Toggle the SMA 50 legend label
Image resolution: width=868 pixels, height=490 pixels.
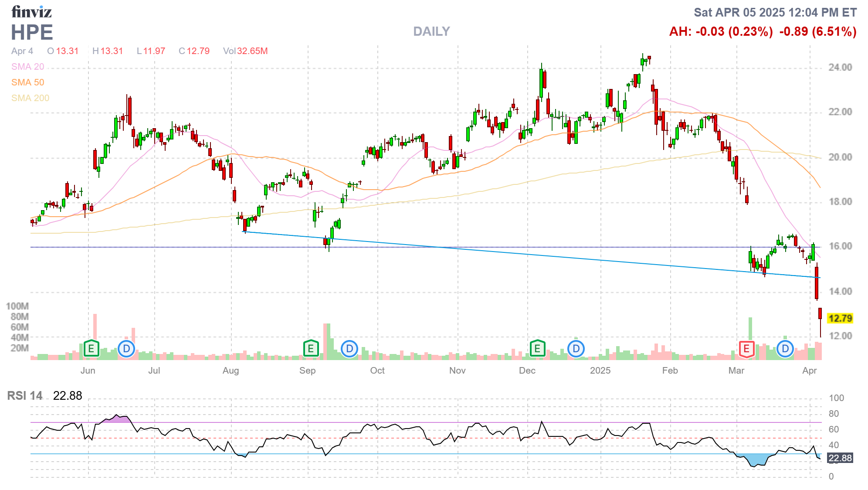(x=28, y=82)
